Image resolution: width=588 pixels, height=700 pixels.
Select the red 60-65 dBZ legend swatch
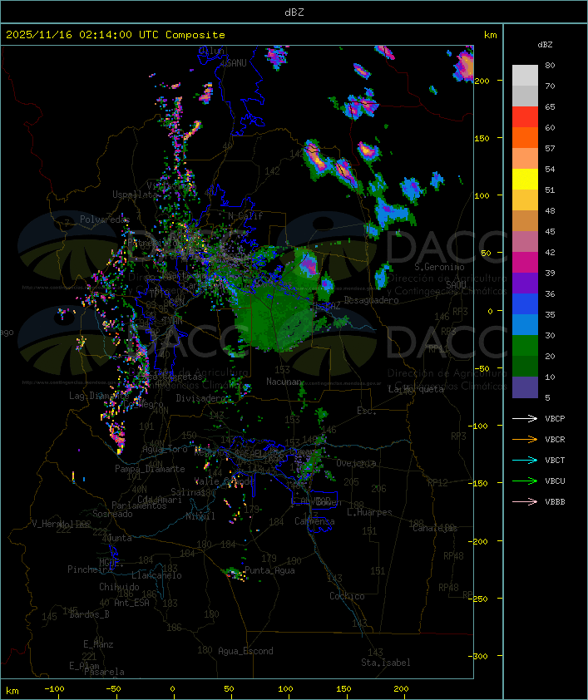[525, 117]
